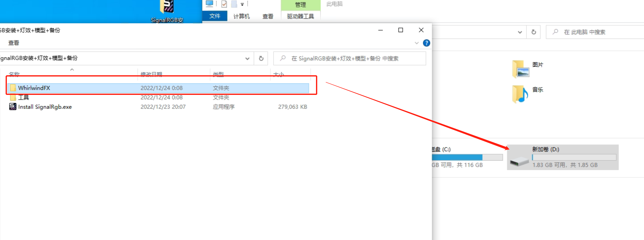The image size is (644, 240).
Task: Select the 新加卷 (D:) drive
Action: [562, 157]
